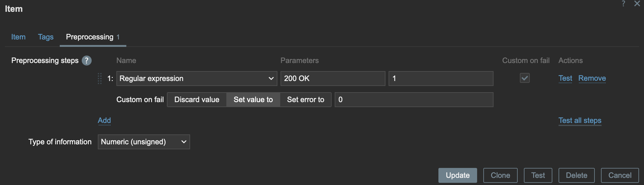
Task: Close the Item dialog
Action: click(637, 4)
